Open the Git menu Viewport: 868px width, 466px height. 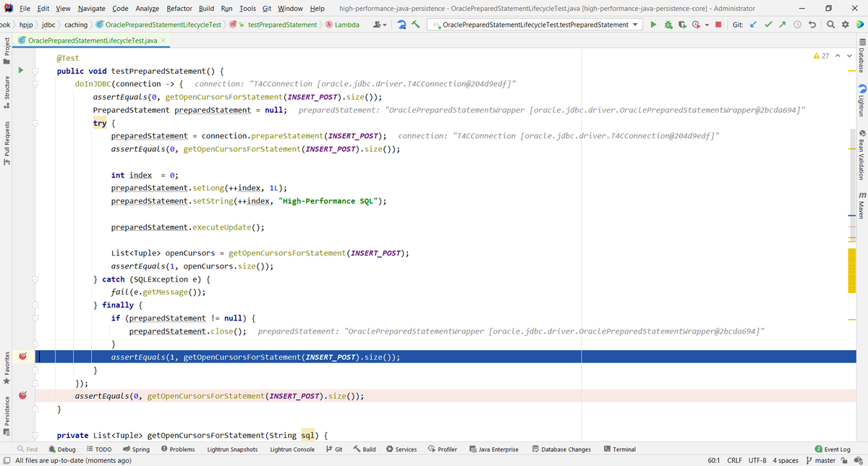pos(267,8)
